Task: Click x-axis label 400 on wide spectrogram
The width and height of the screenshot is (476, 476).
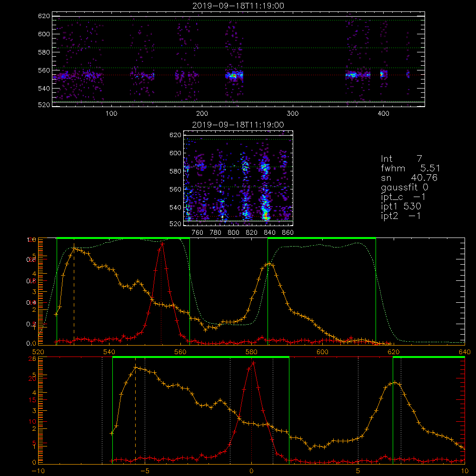Action: 383,114
